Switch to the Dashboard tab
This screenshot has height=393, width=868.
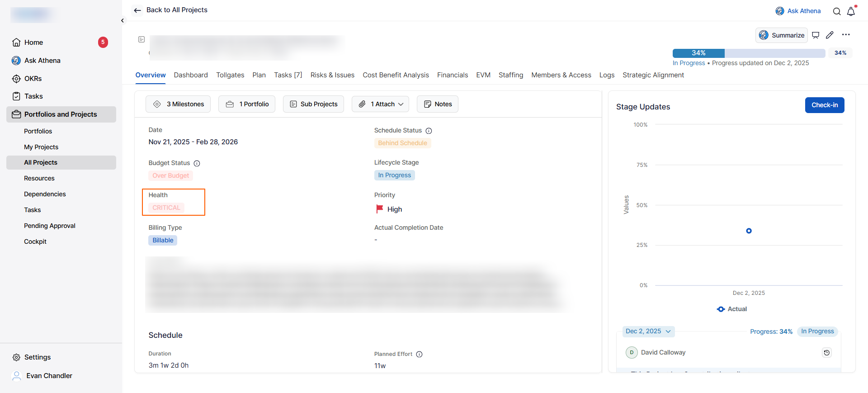click(x=191, y=75)
